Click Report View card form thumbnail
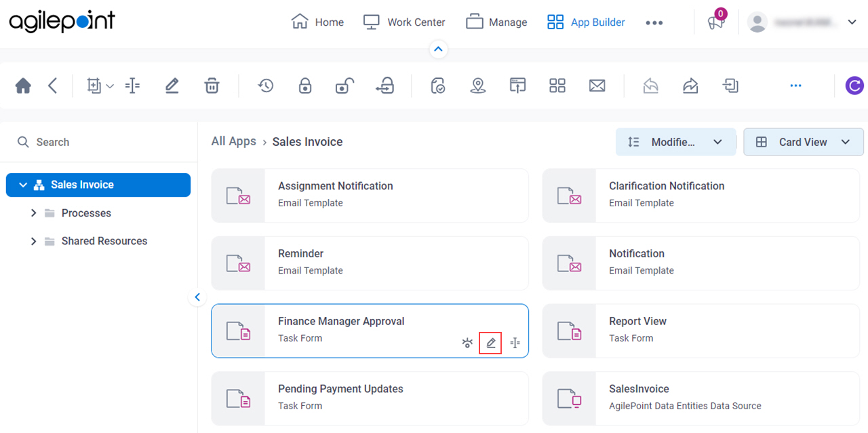Viewport: 868px width, 433px height. (x=570, y=331)
